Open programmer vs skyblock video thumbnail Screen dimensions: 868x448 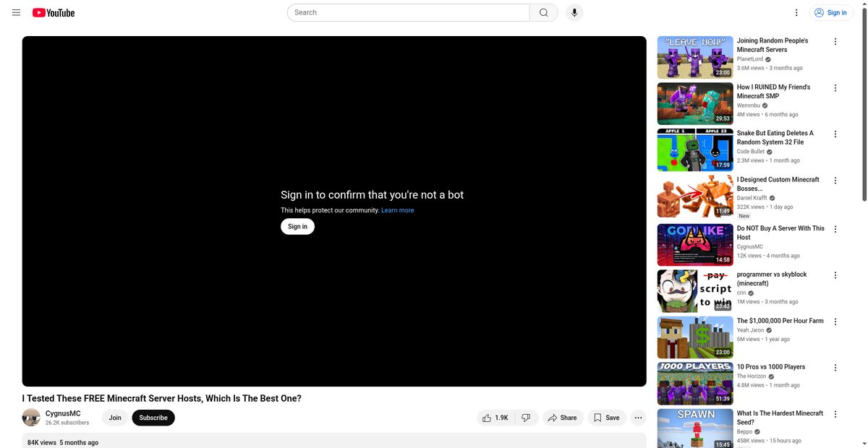click(695, 290)
